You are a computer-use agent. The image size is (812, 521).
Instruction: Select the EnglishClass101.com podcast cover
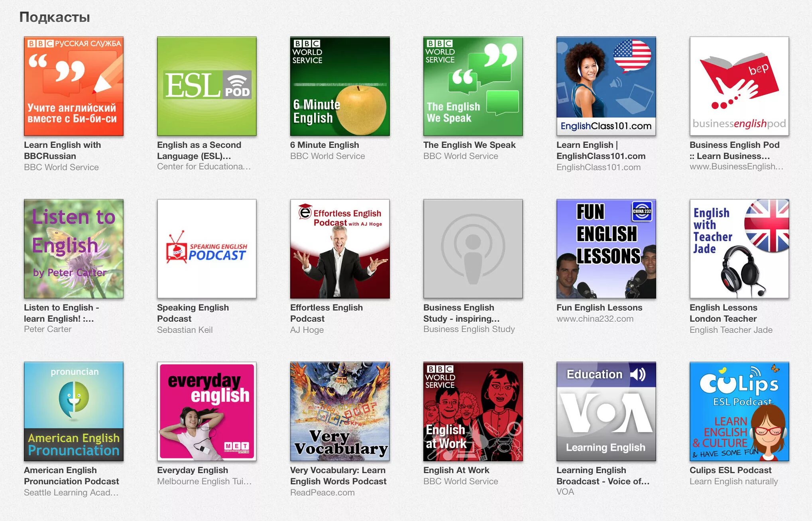[606, 86]
